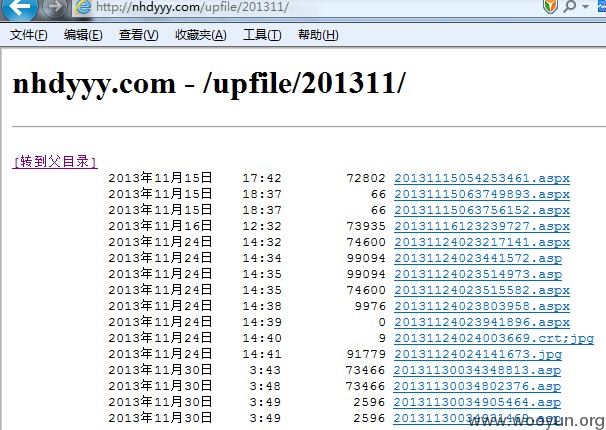Click the time 14:41
Viewport: 606px width, 430px height.
[x=262, y=354]
